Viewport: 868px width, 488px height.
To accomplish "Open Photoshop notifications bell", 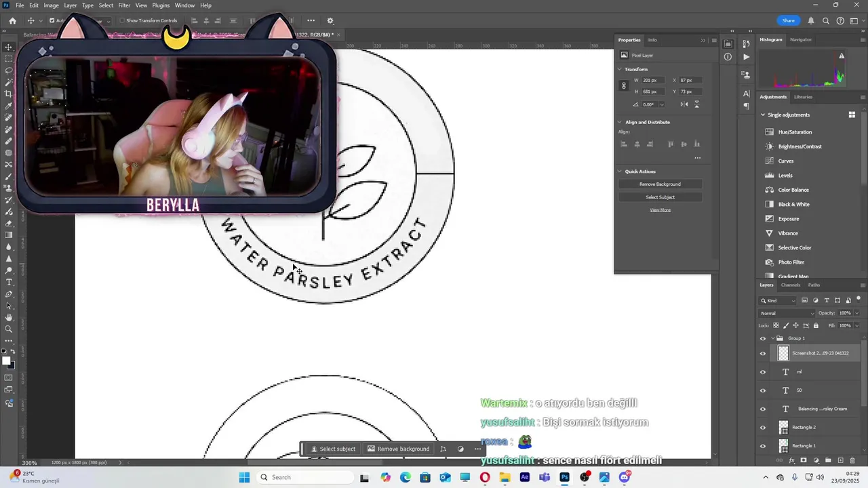I will click(x=810, y=21).
